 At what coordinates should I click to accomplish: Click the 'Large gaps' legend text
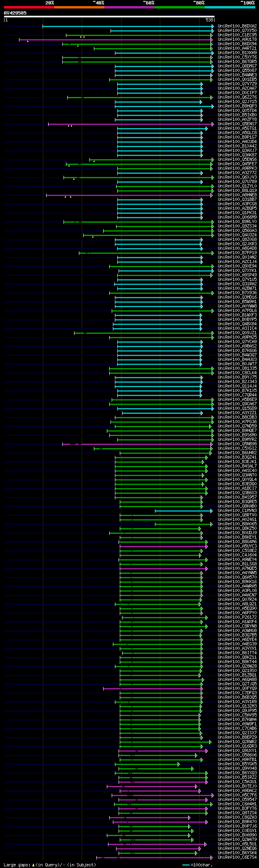point(17,865)
